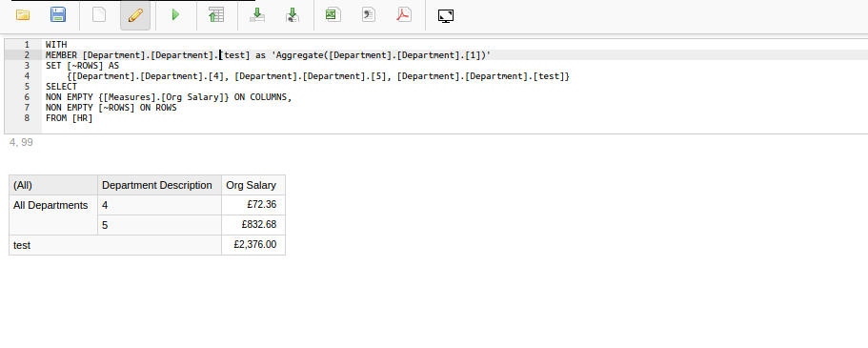Open a saved query via folder icon
The width and height of the screenshot is (868, 348).
(x=23, y=15)
